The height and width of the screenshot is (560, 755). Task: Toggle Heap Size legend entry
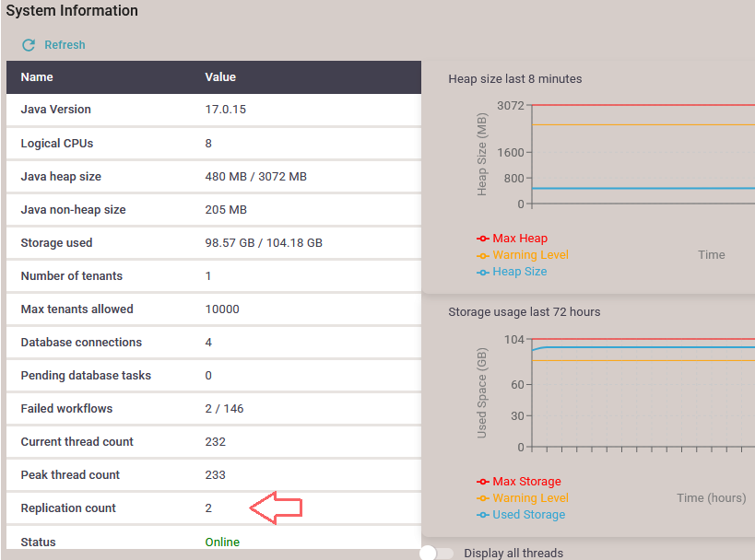(512, 272)
